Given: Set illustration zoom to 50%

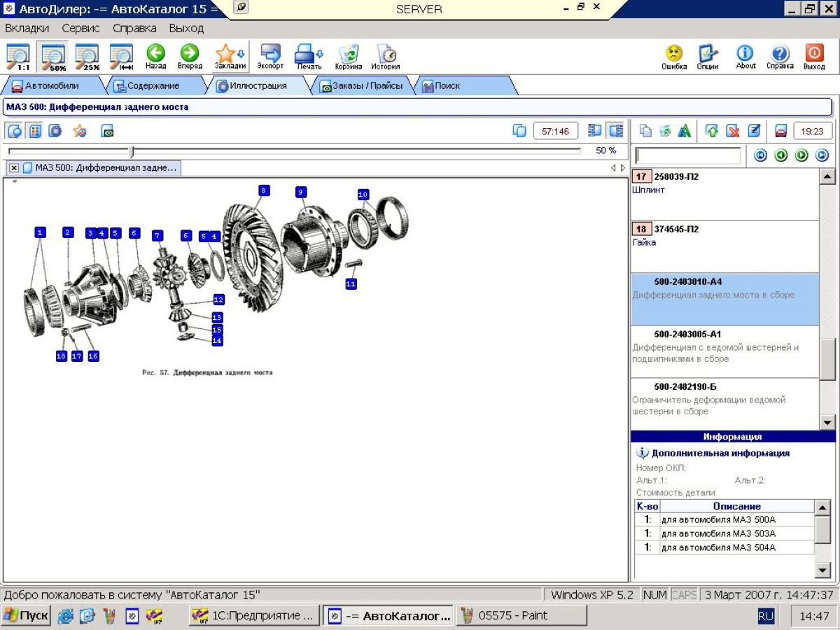Looking at the screenshot, I should tap(53, 57).
